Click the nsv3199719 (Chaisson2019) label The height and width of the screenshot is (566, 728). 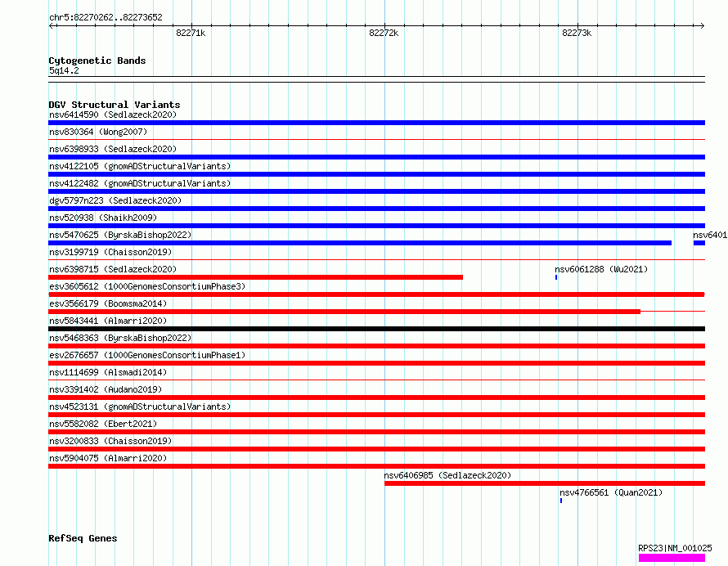(x=110, y=252)
